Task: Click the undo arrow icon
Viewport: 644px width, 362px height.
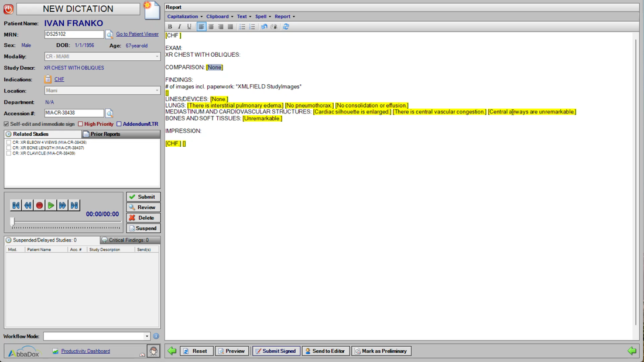Action: [x=264, y=27]
